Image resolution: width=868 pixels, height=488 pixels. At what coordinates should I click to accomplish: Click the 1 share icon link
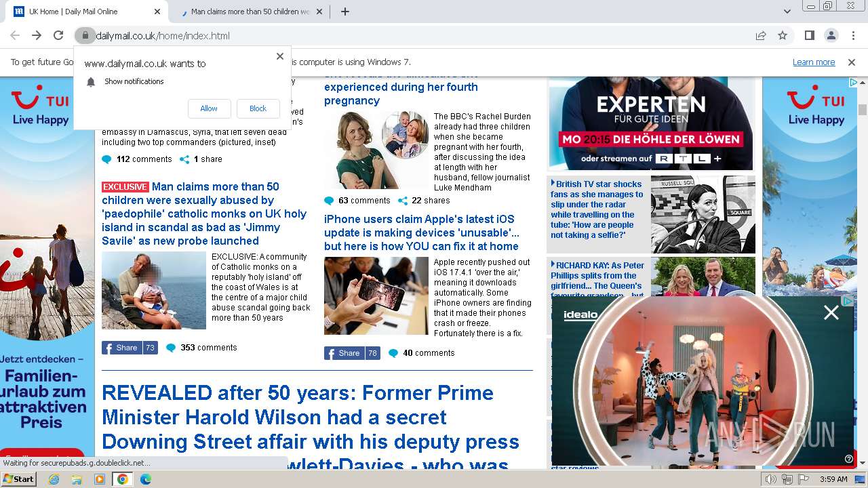coord(201,159)
